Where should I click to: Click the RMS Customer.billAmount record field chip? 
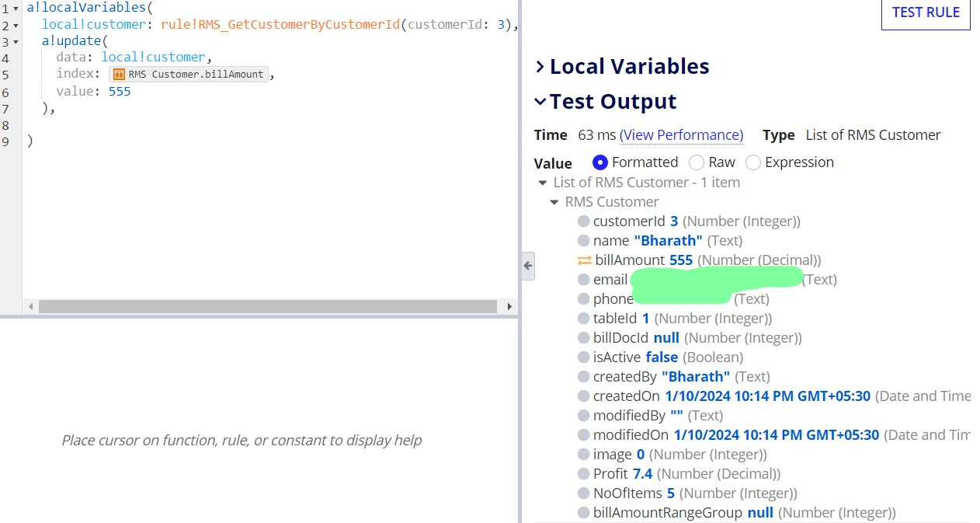(x=189, y=74)
